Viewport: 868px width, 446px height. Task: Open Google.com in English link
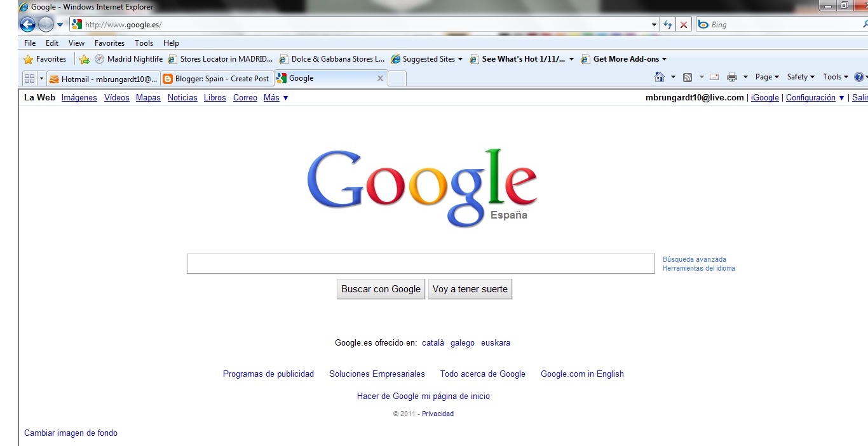coord(582,374)
